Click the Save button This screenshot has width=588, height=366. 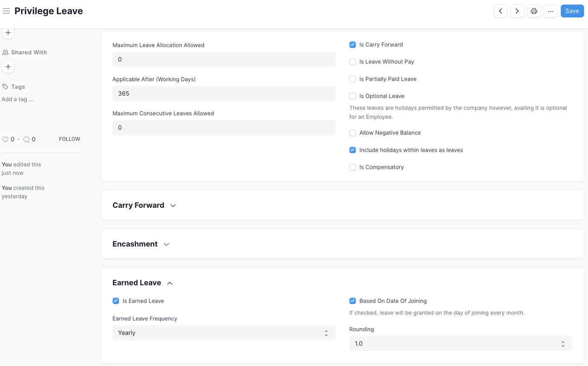(x=572, y=11)
